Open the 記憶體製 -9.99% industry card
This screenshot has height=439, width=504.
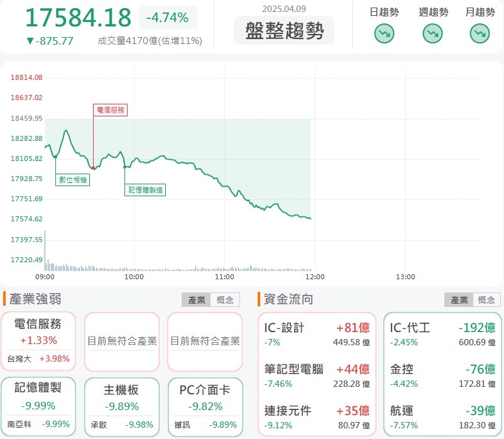click(x=38, y=406)
